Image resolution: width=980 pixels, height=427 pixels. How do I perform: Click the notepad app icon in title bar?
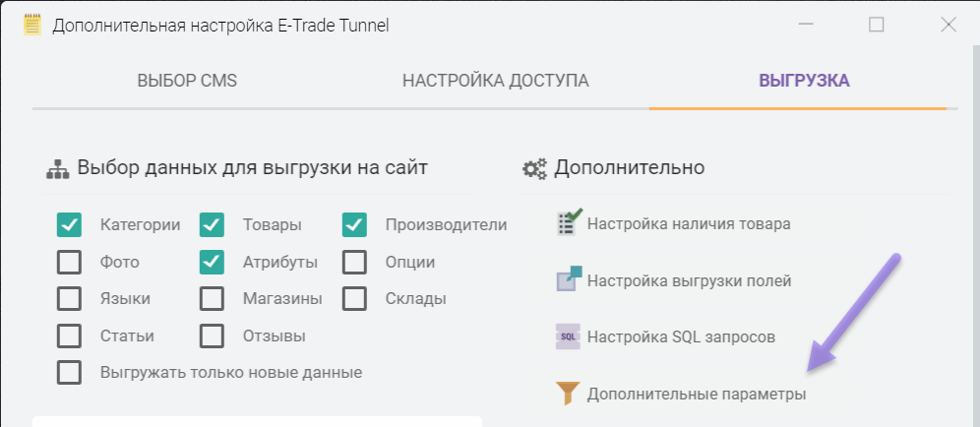[x=33, y=26]
